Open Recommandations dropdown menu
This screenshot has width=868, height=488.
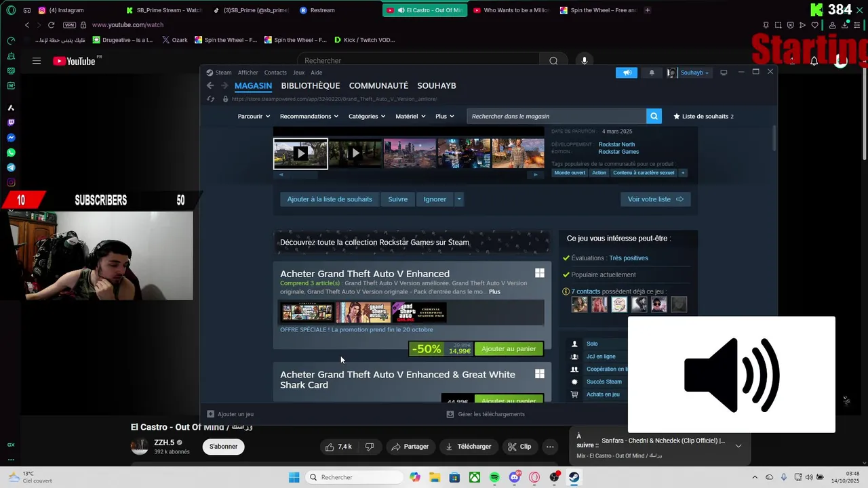[x=309, y=116]
